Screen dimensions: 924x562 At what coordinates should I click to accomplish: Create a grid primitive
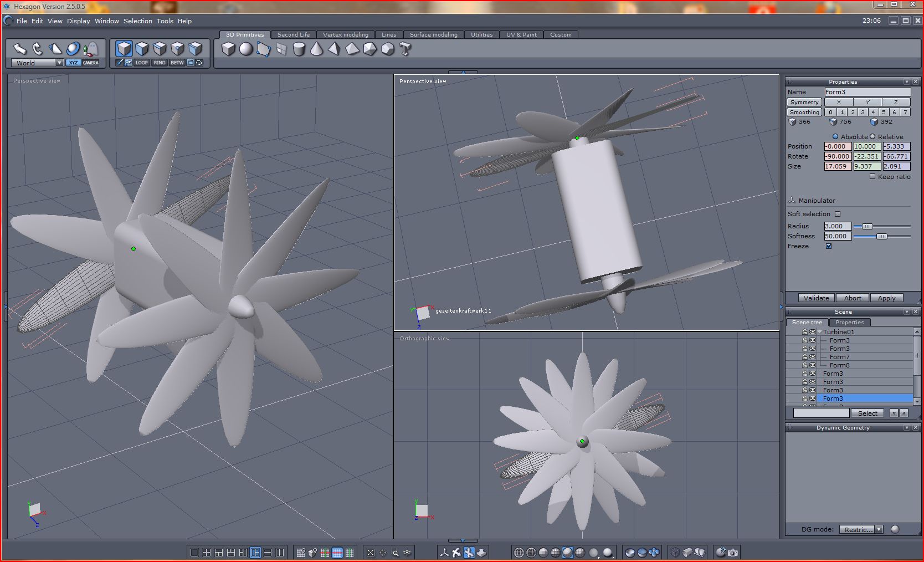pyautogui.click(x=281, y=49)
